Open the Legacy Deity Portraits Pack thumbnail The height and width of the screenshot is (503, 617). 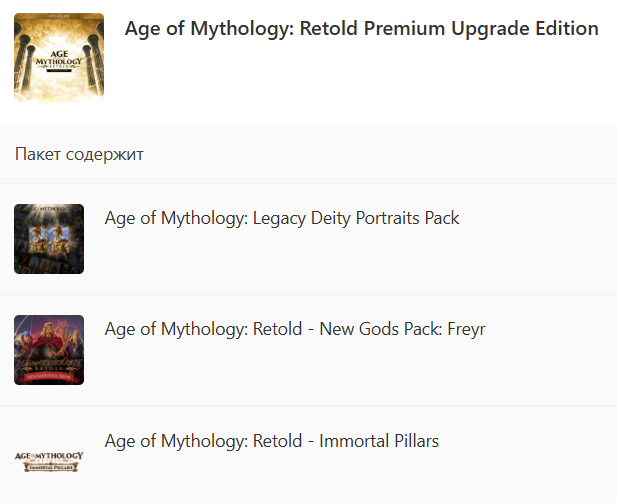tap(49, 239)
